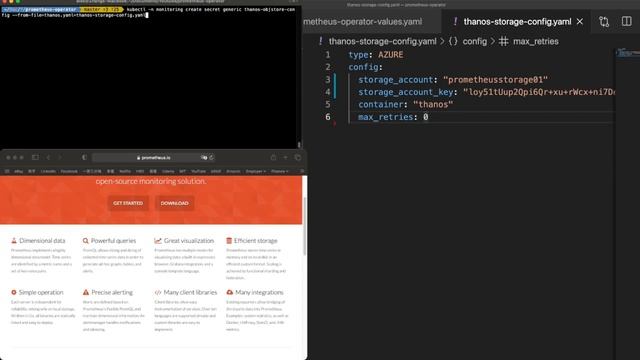Image resolution: width=640 pixels, height=360 pixels.
Task: Show Safari tab overview
Action: (298, 157)
